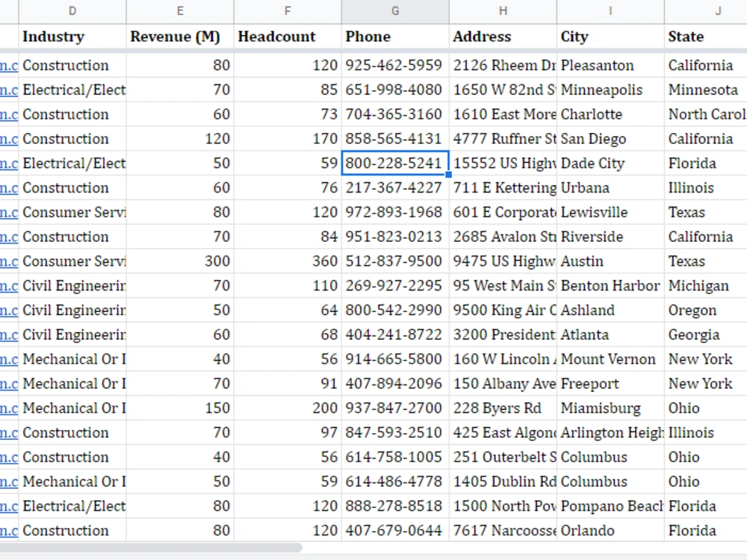Click the Charlotte city cell
This screenshot has width=747, height=560.
(610, 114)
